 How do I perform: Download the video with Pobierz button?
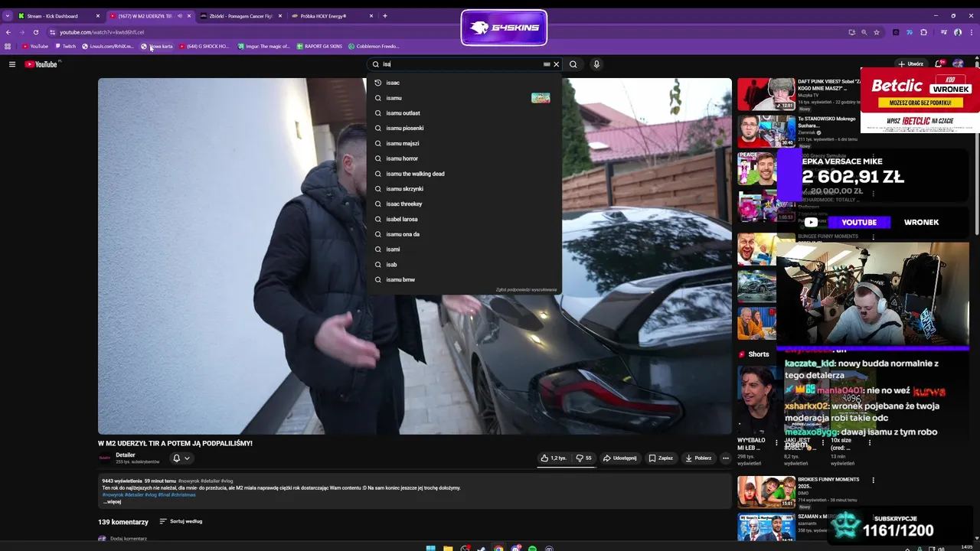point(698,458)
